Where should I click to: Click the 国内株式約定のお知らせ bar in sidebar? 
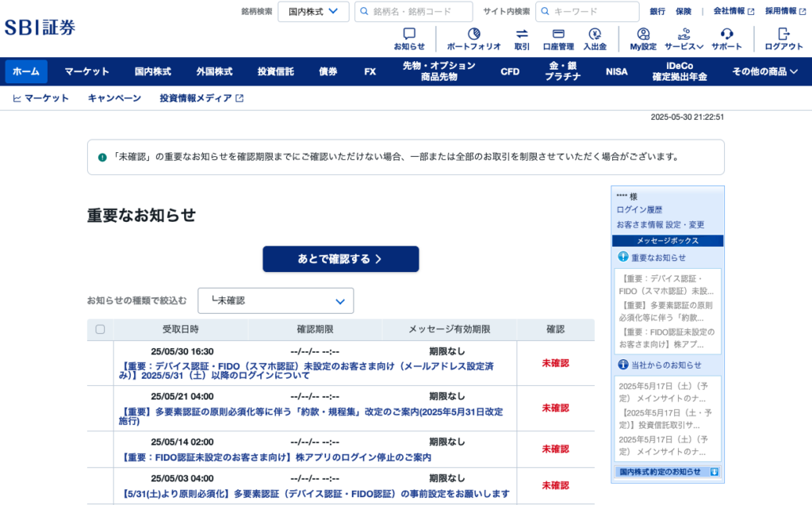click(x=668, y=472)
